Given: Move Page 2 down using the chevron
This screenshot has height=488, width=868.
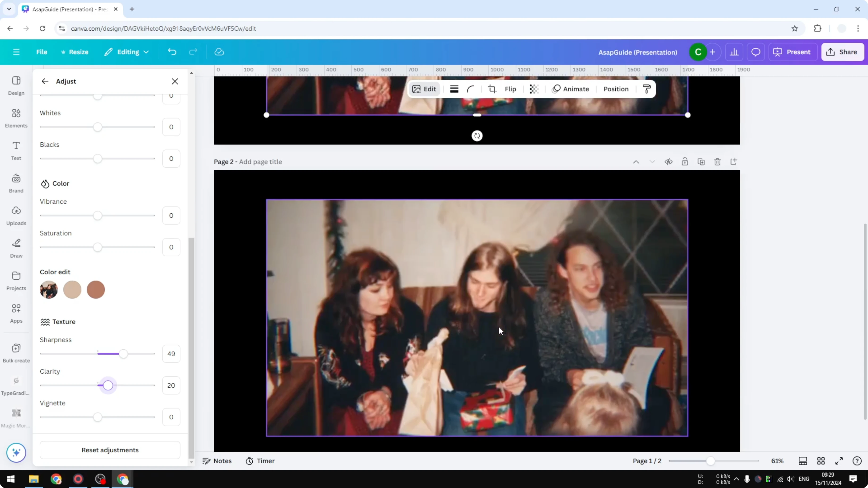Looking at the screenshot, I should click(652, 162).
